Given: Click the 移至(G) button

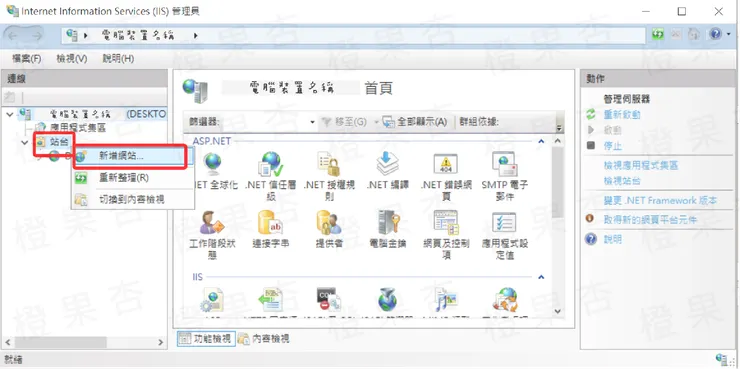Looking at the screenshot, I should click(344, 122).
